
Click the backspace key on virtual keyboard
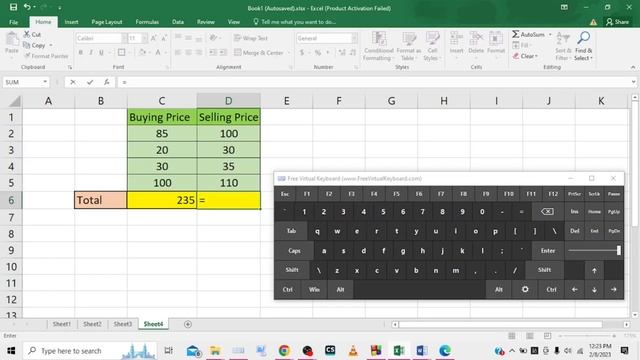(547, 211)
